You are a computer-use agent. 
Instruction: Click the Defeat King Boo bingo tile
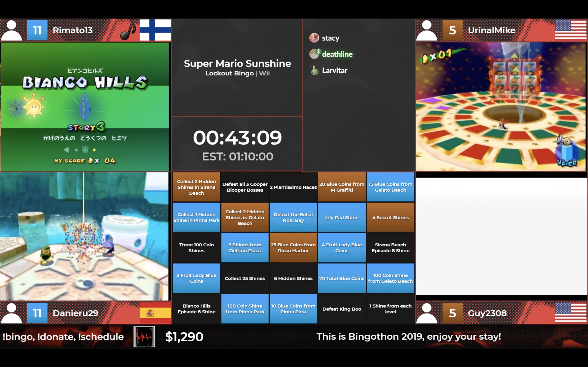[341, 308]
